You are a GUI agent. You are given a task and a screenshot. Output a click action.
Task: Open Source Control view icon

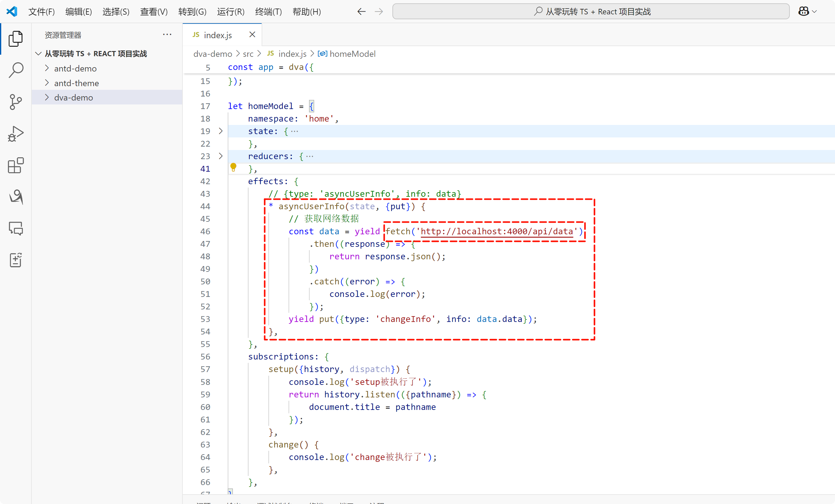click(16, 102)
